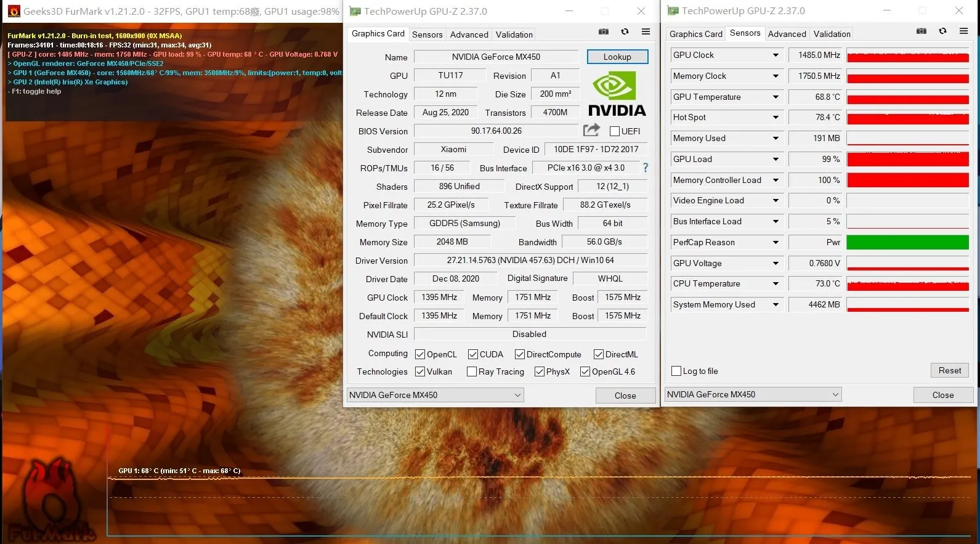
Task: Click the BIOS Version field 90.17.64.00.26
Action: (x=496, y=131)
